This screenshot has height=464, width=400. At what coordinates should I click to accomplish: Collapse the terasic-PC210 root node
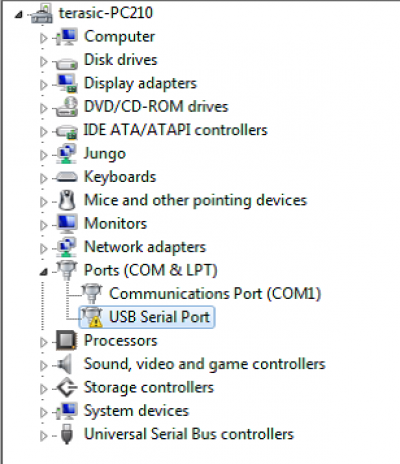coord(18,14)
